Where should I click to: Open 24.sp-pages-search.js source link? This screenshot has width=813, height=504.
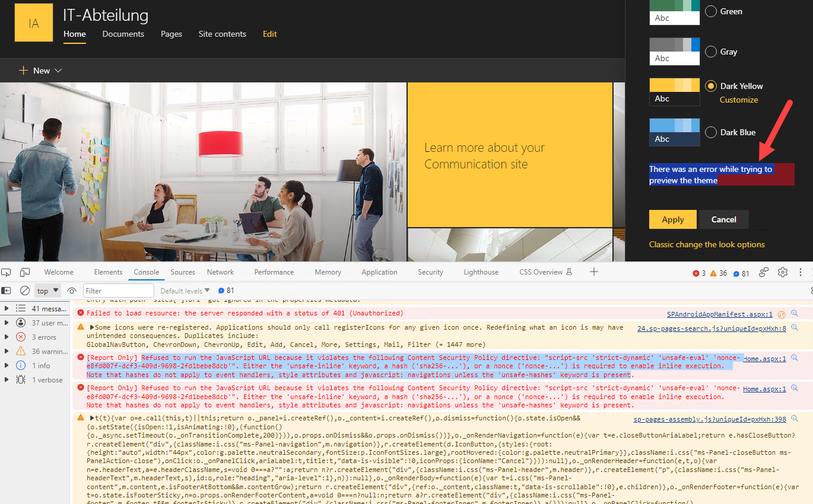click(712, 328)
